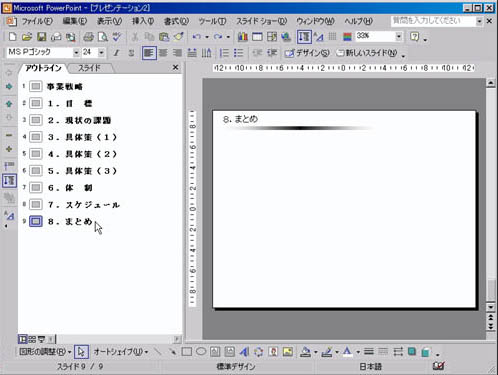Click the 新しいスライド button
The image size is (498, 375).
(x=367, y=53)
